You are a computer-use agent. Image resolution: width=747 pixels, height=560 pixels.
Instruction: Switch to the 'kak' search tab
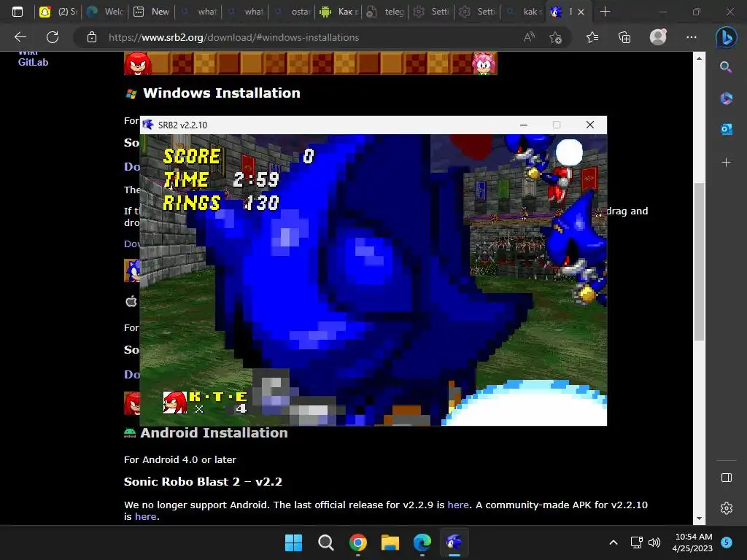point(523,12)
